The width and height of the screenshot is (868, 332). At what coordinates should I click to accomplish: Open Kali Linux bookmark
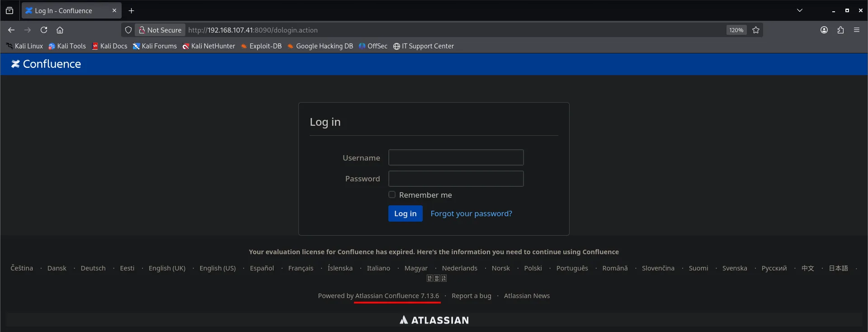(x=24, y=46)
